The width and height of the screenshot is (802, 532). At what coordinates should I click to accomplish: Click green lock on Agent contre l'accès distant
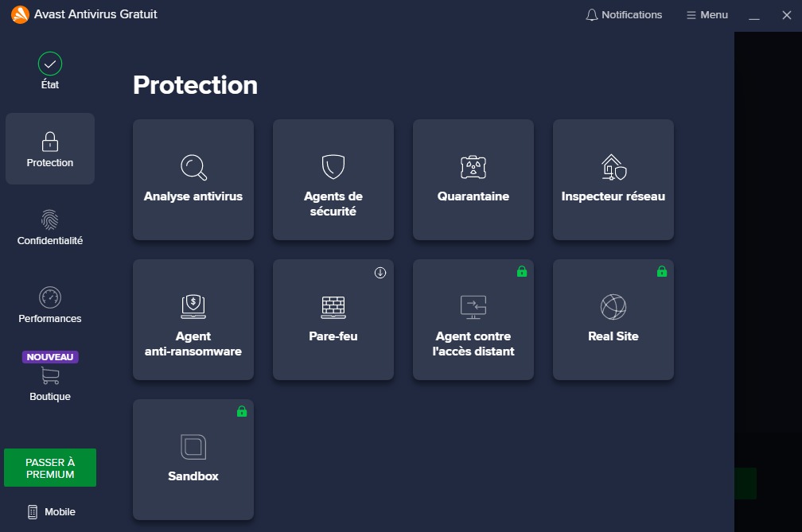522,271
